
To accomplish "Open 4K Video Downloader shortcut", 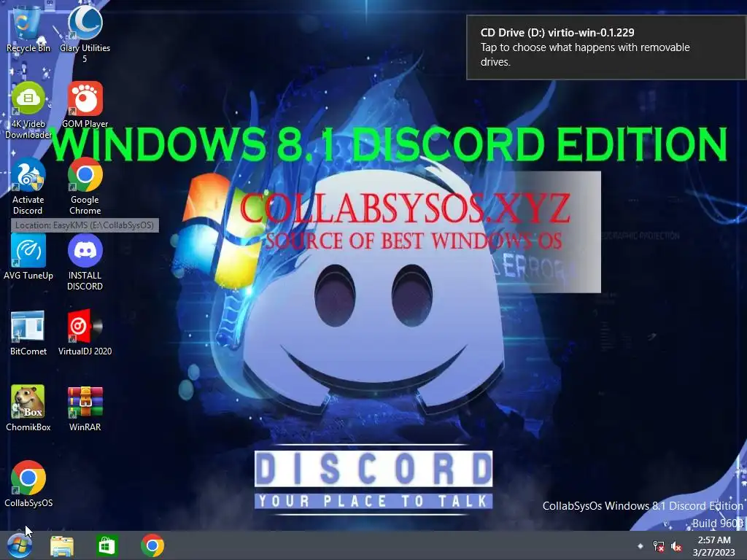I will pyautogui.click(x=28, y=109).
